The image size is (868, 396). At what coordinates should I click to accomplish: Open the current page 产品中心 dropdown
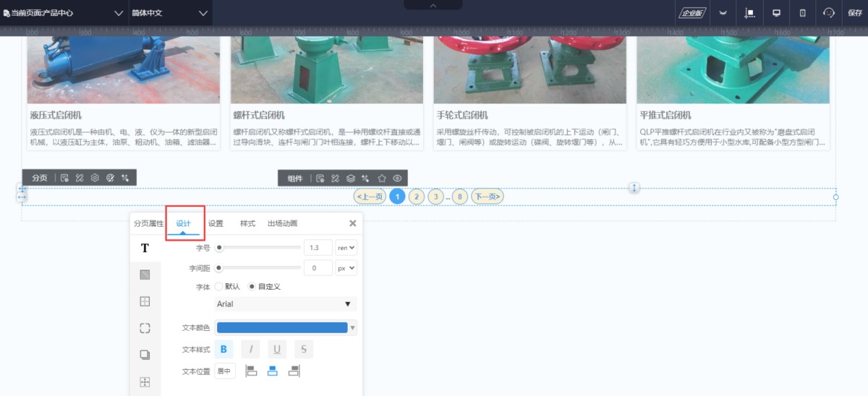click(x=64, y=13)
